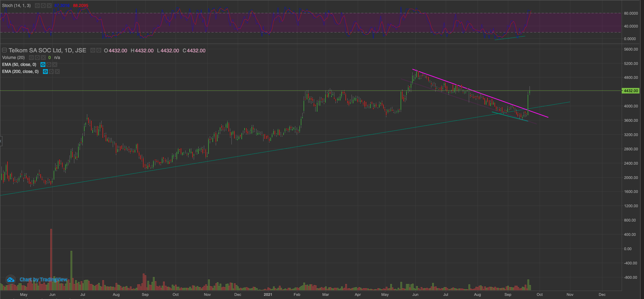Toggle EMA (50, close, 0) visibility
The image size is (644, 299).
[43, 65]
